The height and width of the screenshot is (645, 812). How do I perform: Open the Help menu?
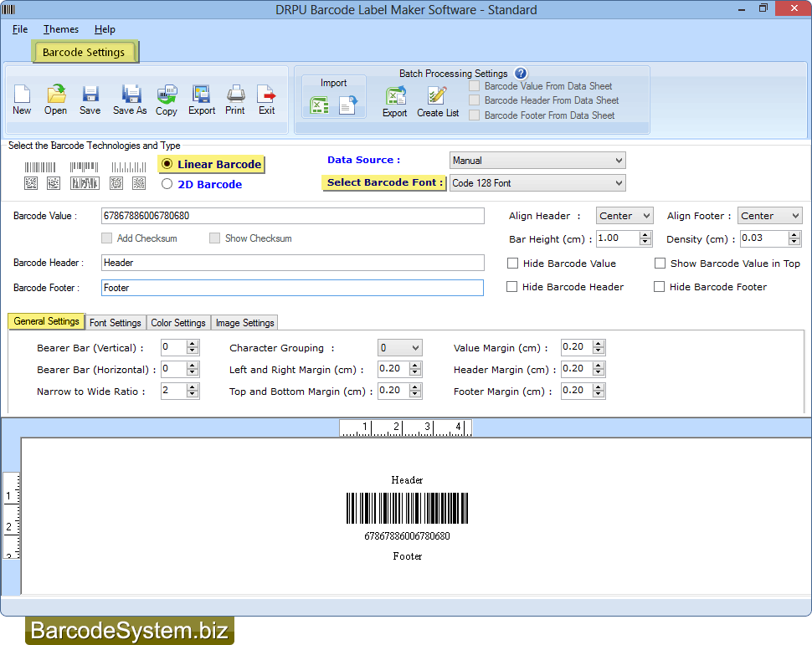(x=105, y=29)
